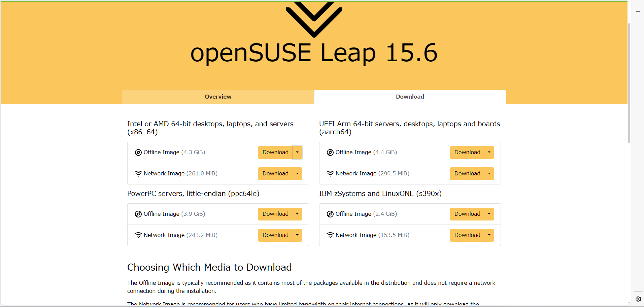The height and width of the screenshot is (307, 644).
Task: Click the Offline Image disc icon for ppc64le
Action: [138, 214]
